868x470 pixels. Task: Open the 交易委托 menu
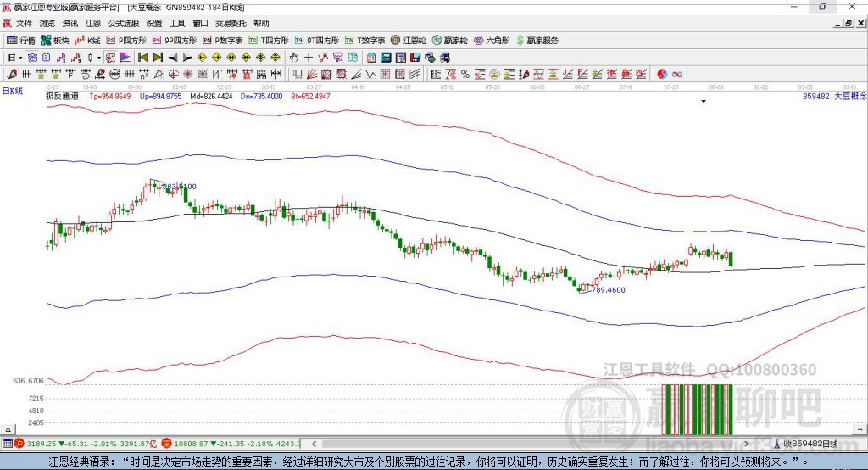[231, 23]
